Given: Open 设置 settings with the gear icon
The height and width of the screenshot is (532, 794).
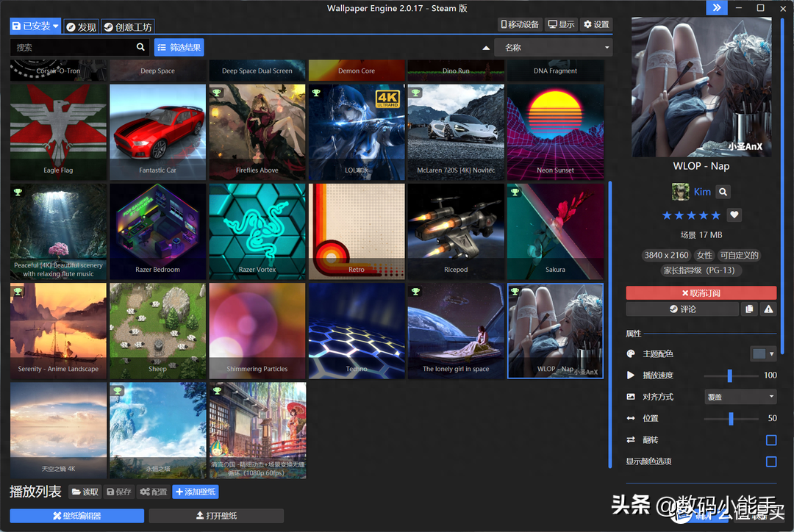Looking at the screenshot, I should pyautogui.click(x=596, y=24).
